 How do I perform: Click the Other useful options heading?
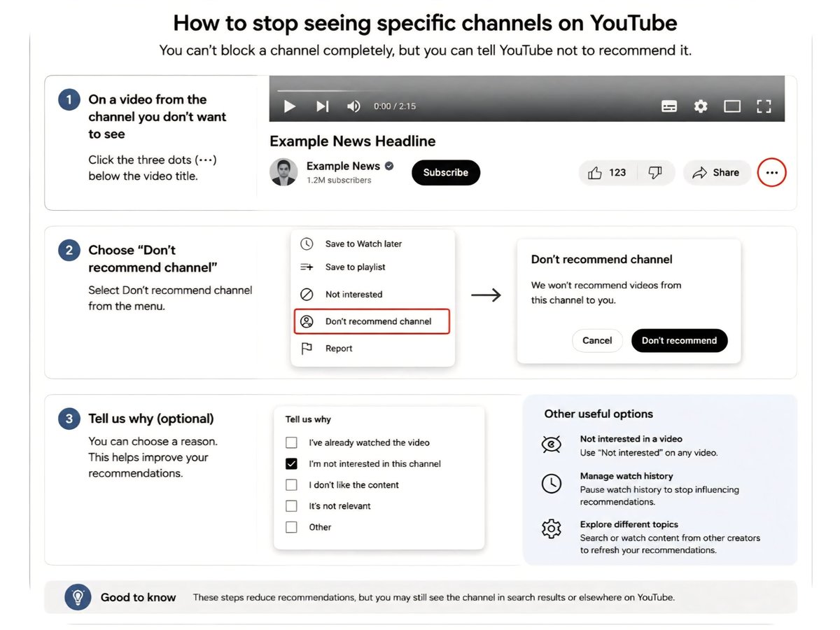(x=598, y=414)
